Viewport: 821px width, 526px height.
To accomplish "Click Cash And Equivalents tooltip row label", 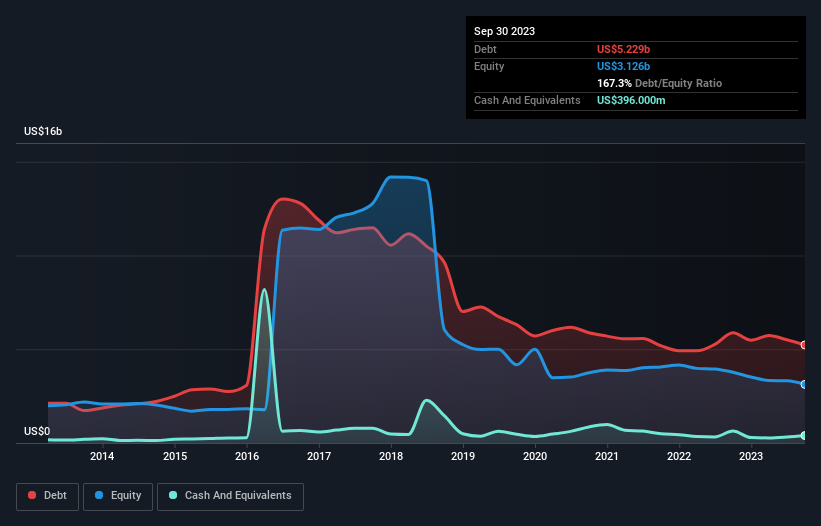I will [x=527, y=100].
